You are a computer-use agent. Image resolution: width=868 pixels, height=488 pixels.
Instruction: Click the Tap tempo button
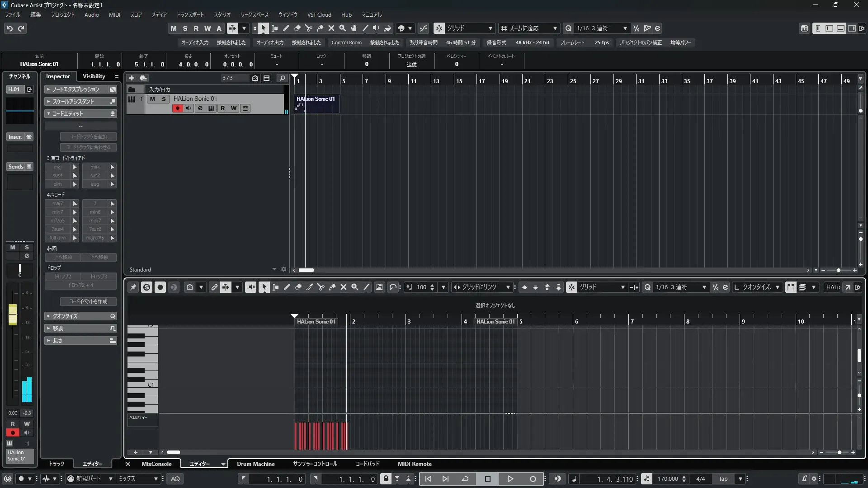click(723, 479)
